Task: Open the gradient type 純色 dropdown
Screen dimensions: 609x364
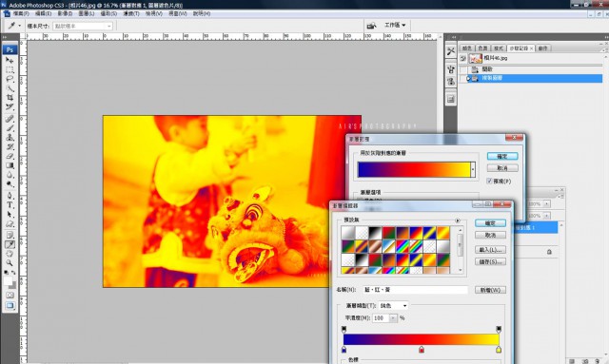Action: [x=393, y=306]
